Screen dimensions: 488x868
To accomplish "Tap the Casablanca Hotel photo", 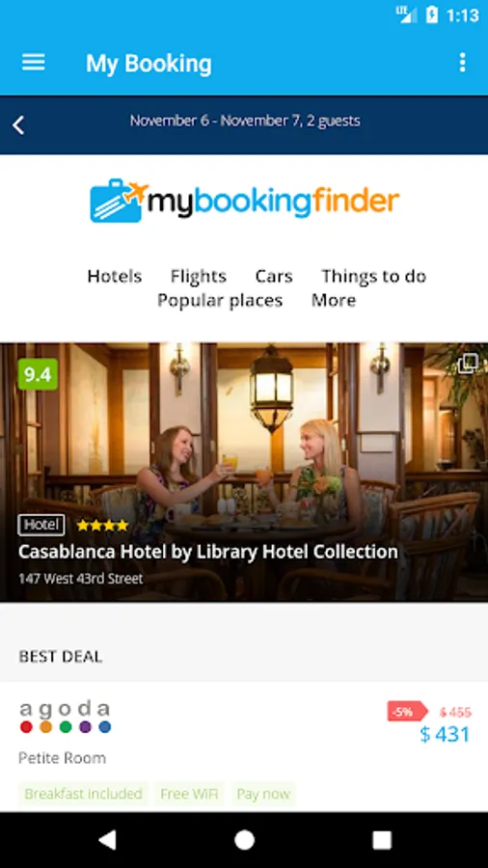I will point(244,472).
